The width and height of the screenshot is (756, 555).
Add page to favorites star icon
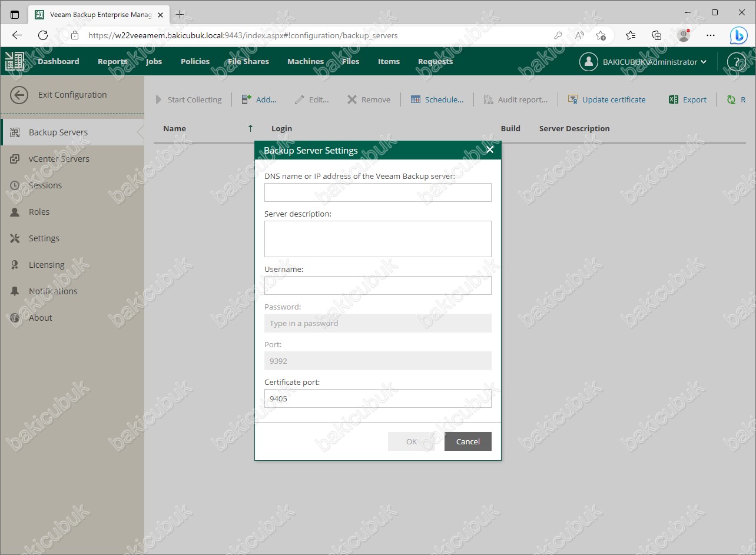(x=601, y=35)
